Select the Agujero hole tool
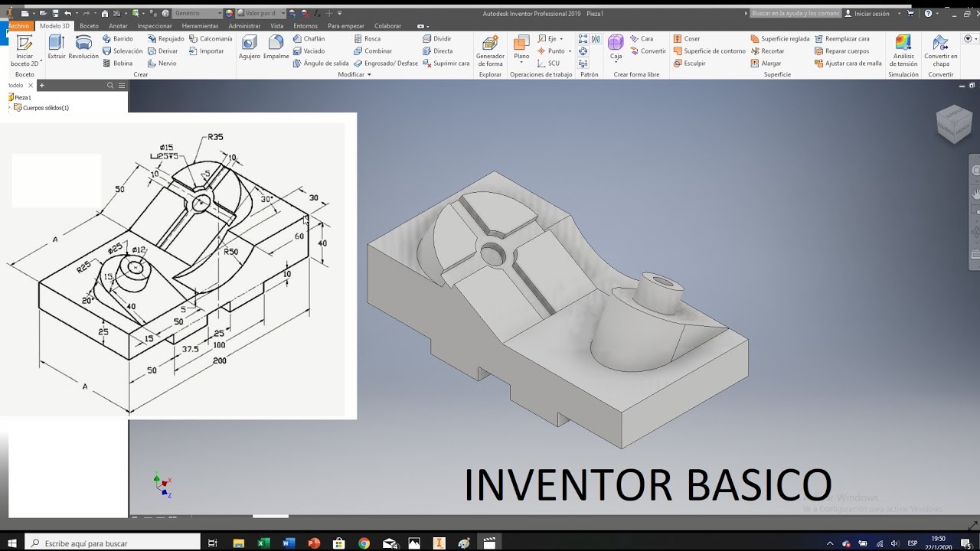 point(249,47)
